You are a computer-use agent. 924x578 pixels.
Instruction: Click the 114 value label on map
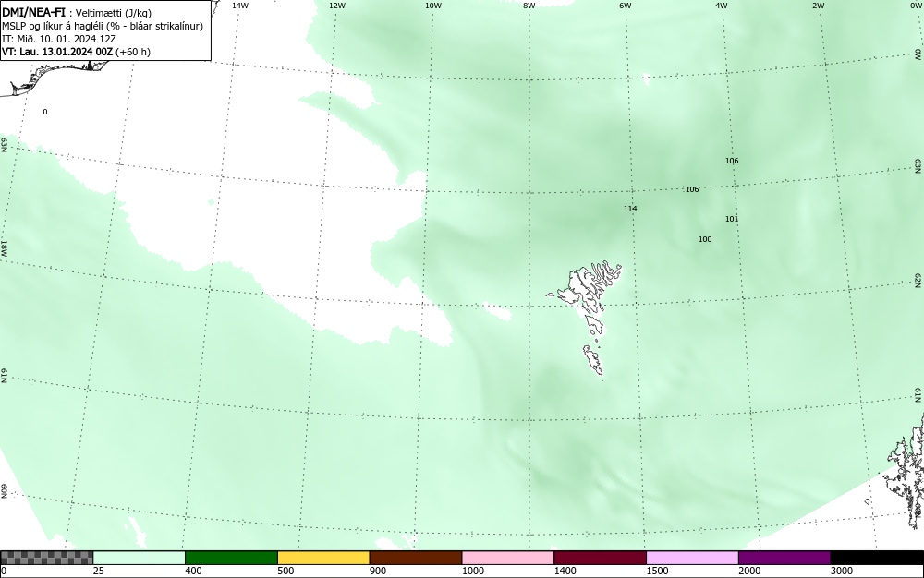point(630,209)
